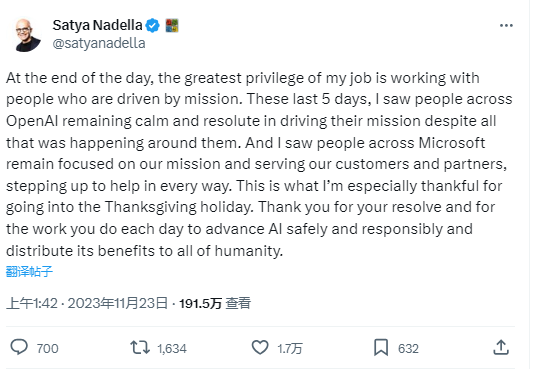Open Satya Nadella's profile picture

pos(28,35)
